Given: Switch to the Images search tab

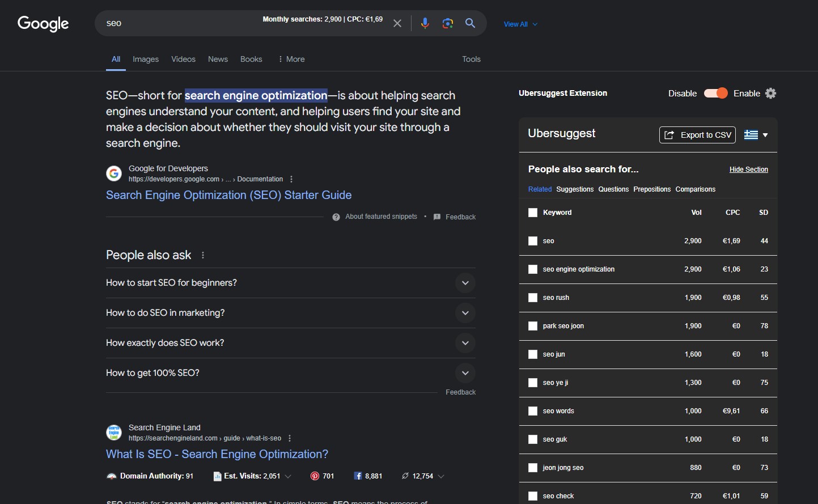Looking at the screenshot, I should point(146,60).
